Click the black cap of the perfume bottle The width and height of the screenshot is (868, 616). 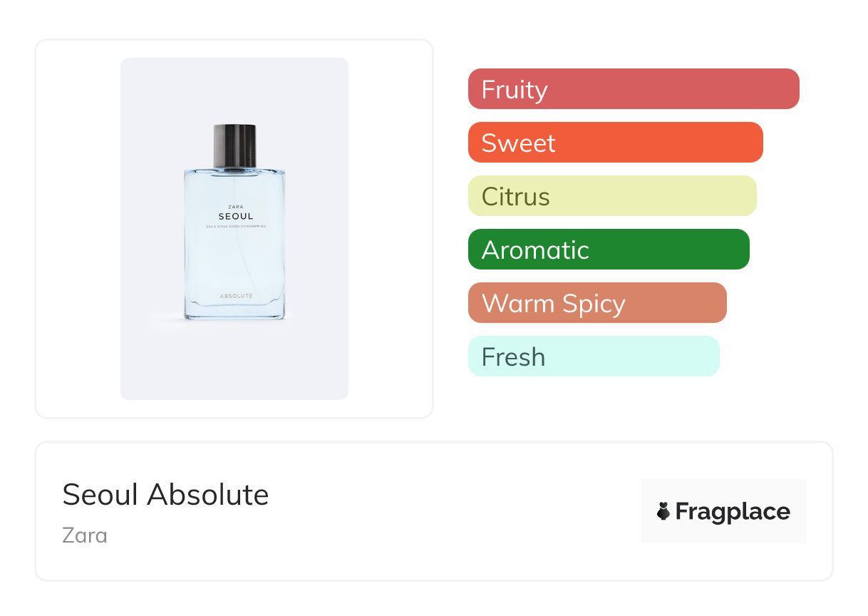coord(234,145)
